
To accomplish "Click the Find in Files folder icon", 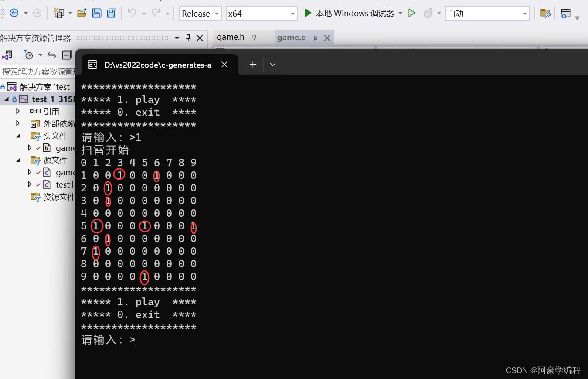I will click(545, 13).
